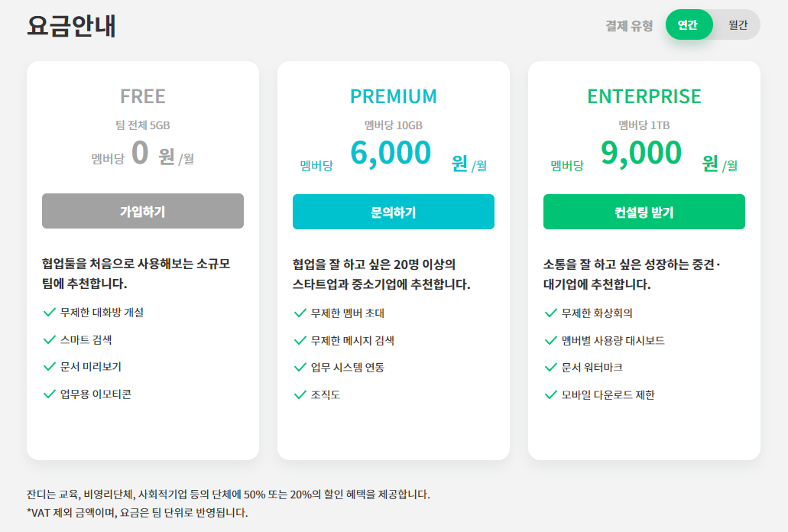Screen dimensions: 788x532
Task: Select the FREE plan heading
Action: [x=143, y=96]
